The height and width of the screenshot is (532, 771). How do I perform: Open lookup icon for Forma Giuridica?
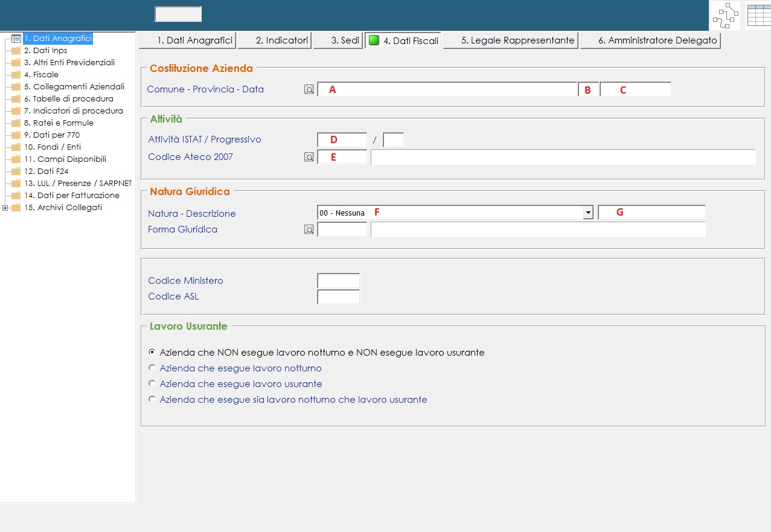point(309,229)
